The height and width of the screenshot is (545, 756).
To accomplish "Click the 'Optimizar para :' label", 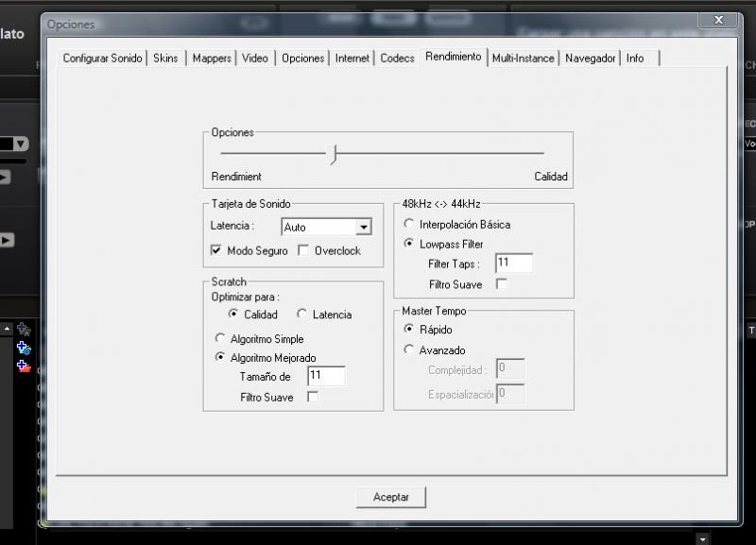I will pyautogui.click(x=246, y=297).
